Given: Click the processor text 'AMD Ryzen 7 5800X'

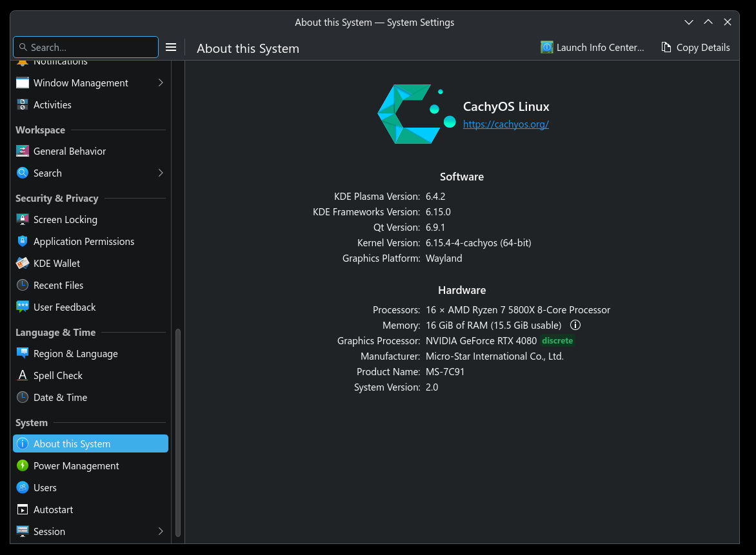Looking at the screenshot, I should (492, 310).
